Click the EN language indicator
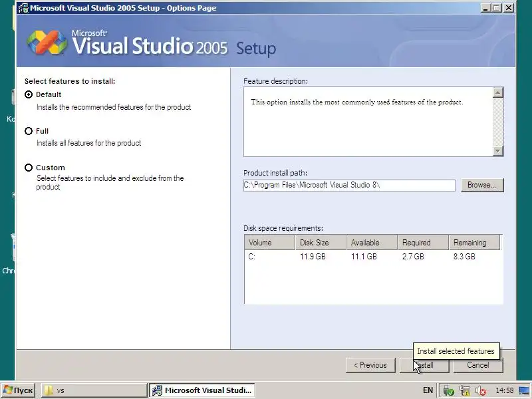This screenshot has width=532, height=399. pyautogui.click(x=428, y=390)
